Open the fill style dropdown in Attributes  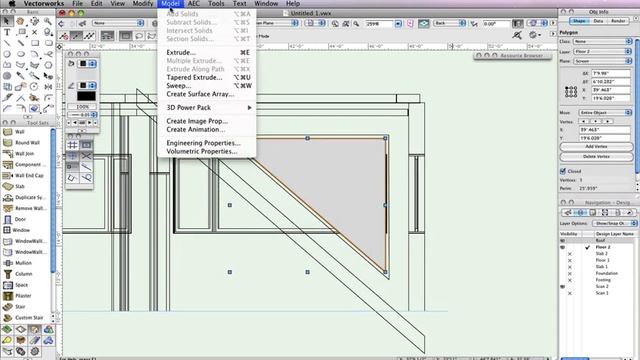click(x=87, y=64)
